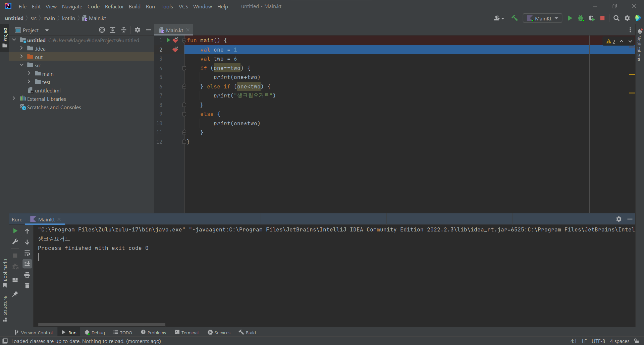Screen dimensions: 644x345
Task: Expand the main folder in Project tree
Action: (x=30, y=73)
